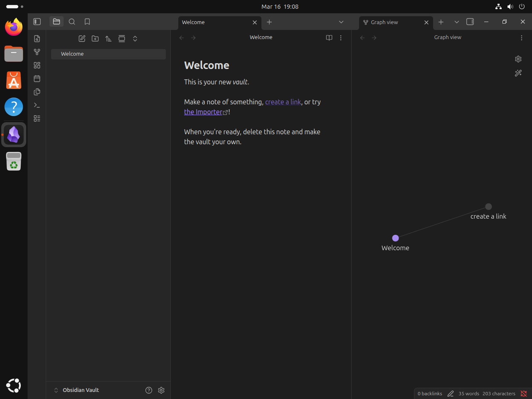
Task: Open the graph view from the left ribbon
Action: (37, 52)
